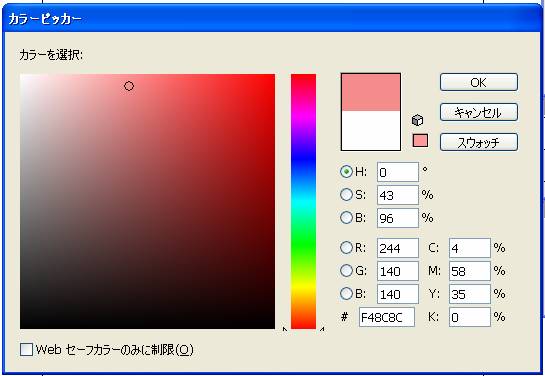Select the G green radio button
Viewport: 545px width, 376px height.
(x=346, y=270)
